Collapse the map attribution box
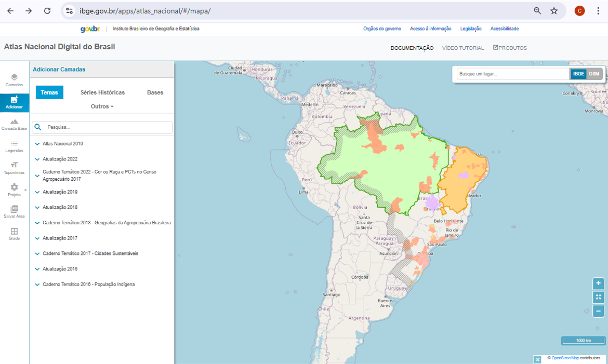The height and width of the screenshot is (364, 608). point(537,359)
